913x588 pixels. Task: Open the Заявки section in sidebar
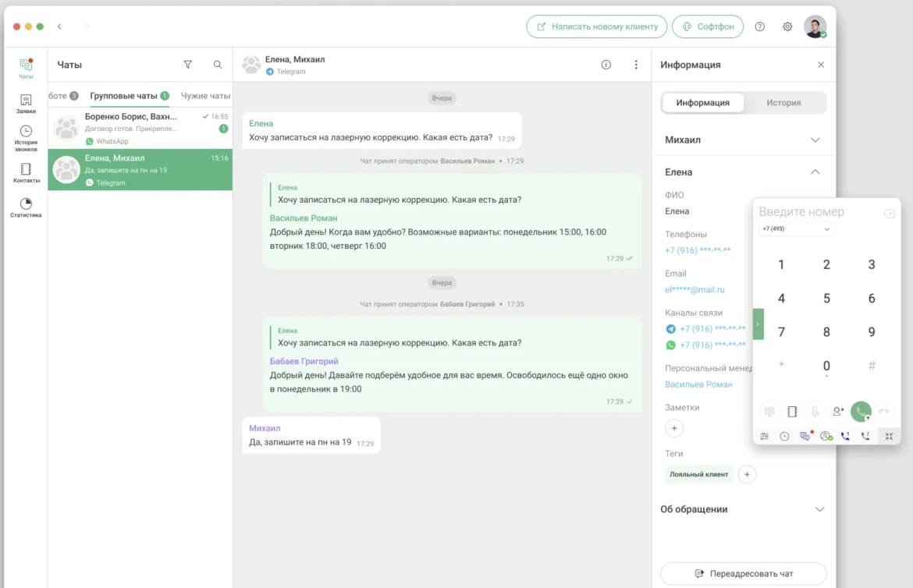pos(26,104)
